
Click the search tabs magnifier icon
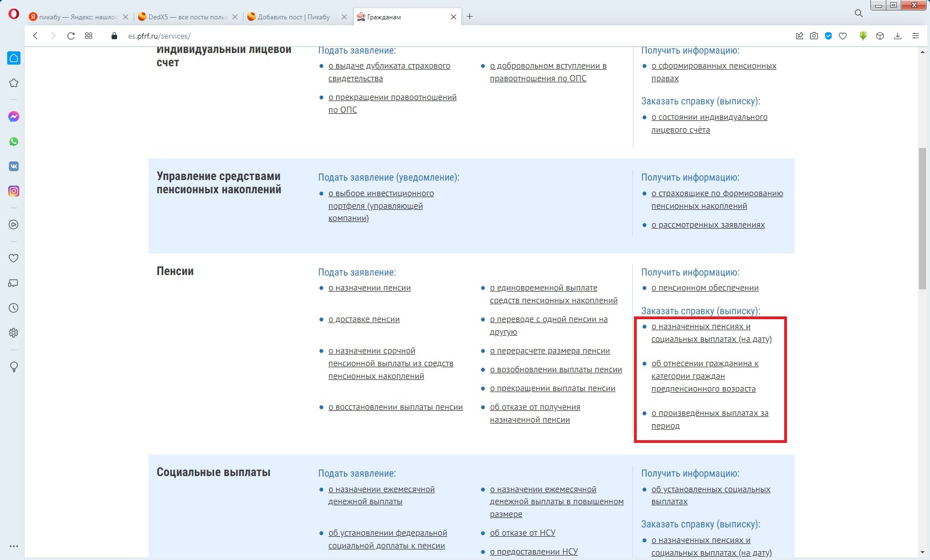[859, 13]
